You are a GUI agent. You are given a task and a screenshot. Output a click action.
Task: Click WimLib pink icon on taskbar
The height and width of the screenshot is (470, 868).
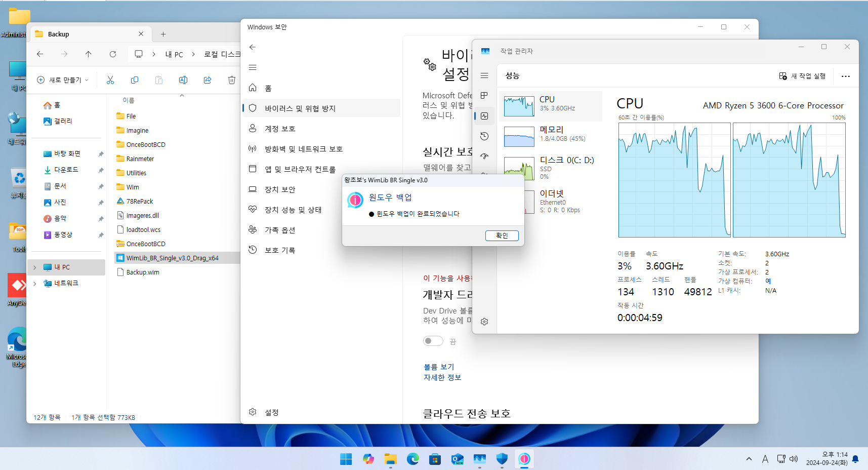[x=524, y=459]
